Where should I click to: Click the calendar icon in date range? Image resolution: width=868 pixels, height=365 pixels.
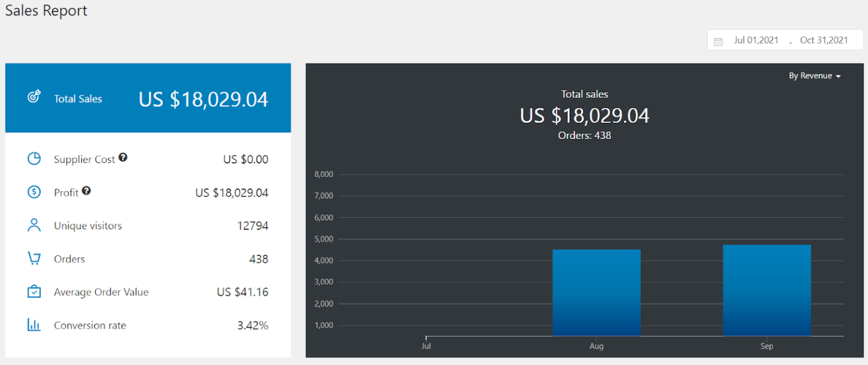719,41
